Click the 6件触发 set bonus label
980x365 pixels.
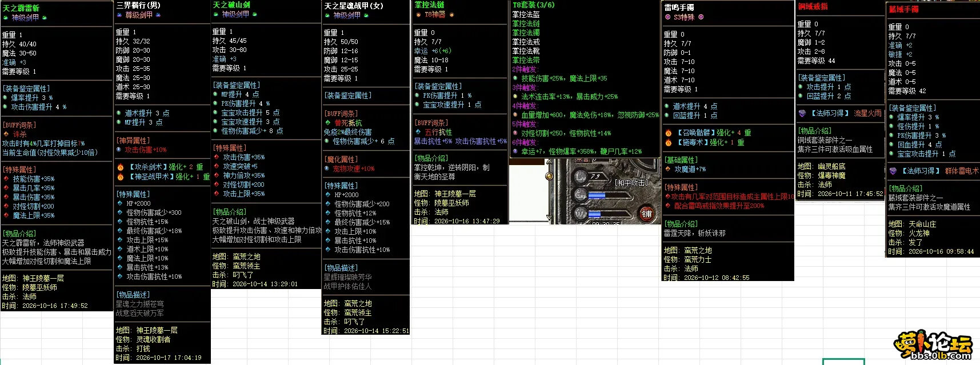click(x=525, y=142)
